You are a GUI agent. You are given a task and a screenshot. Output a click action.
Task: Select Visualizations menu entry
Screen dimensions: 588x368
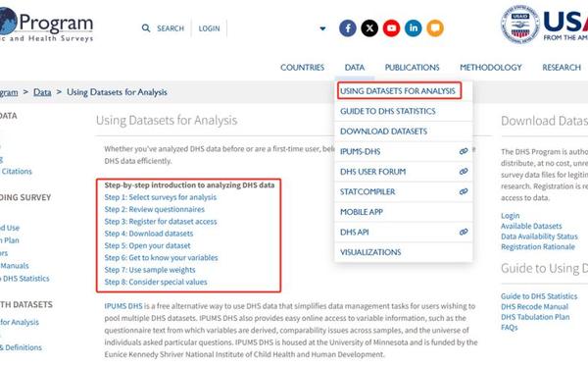tap(403, 252)
